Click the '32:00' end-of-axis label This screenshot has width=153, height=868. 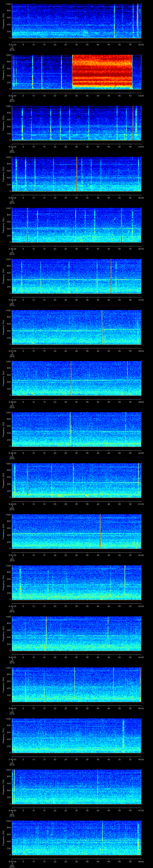141,44
